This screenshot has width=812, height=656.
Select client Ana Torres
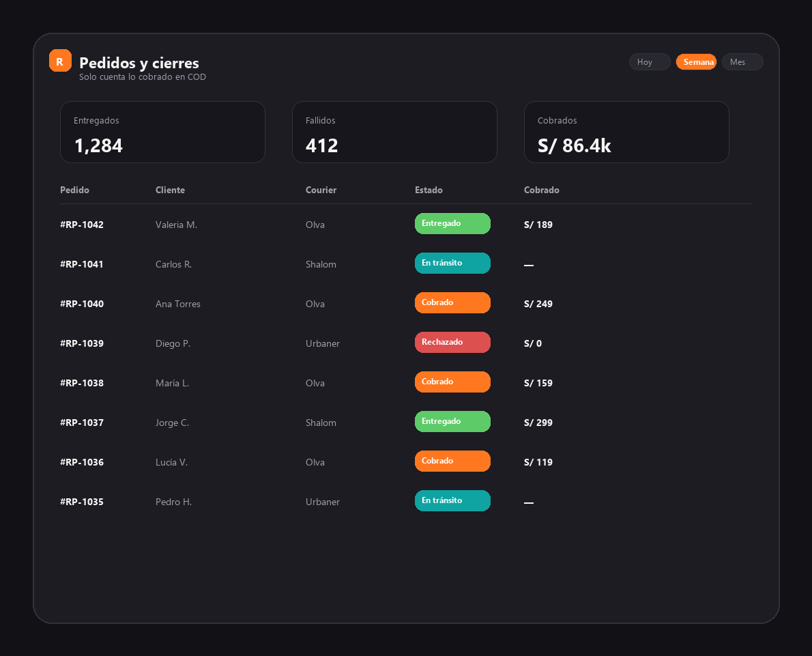(x=177, y=304)
